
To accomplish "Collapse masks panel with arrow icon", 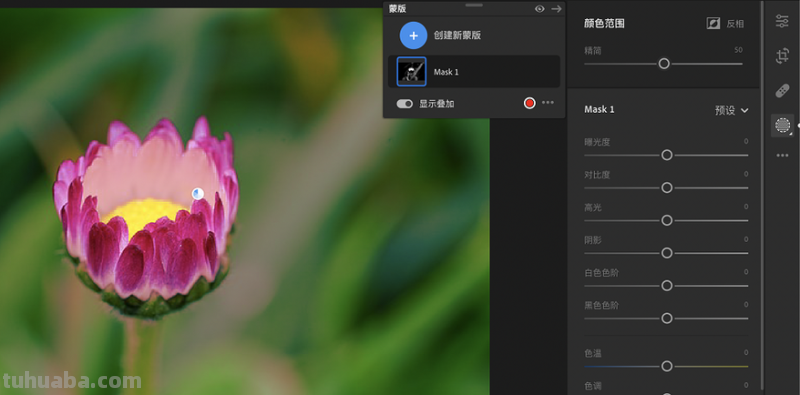I will point(556,9).
